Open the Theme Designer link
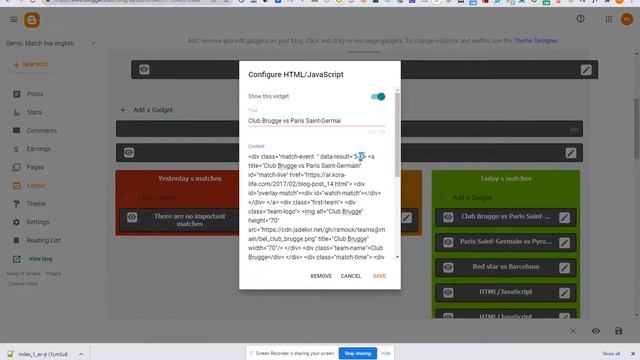 click(x=535, y=41)
